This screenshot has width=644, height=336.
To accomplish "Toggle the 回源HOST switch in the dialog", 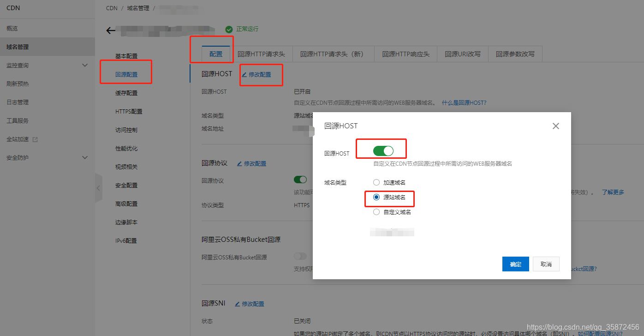I will point(383,151).
